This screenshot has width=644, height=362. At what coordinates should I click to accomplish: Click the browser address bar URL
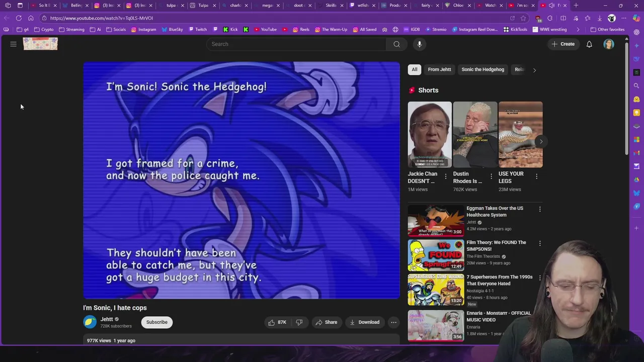pos(101,18)
